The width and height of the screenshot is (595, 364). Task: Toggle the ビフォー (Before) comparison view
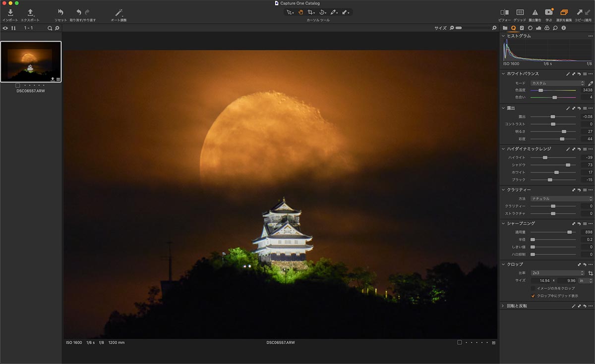click(504, 12)
